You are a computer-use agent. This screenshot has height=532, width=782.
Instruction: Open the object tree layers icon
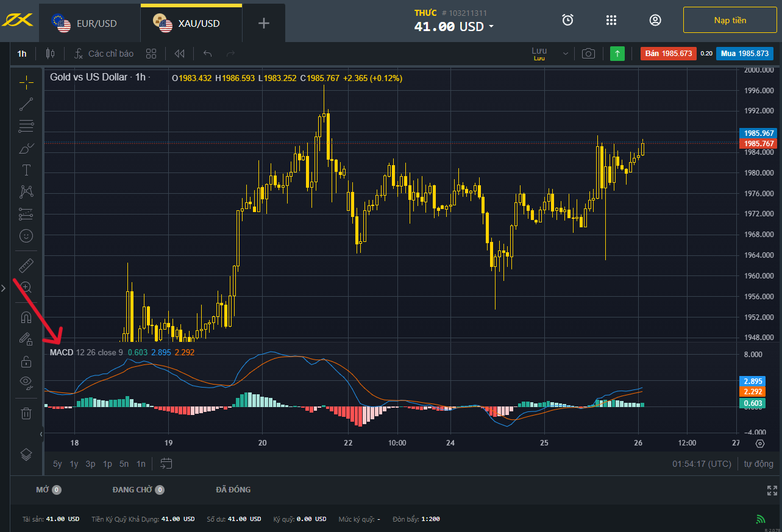coord(26,455)
